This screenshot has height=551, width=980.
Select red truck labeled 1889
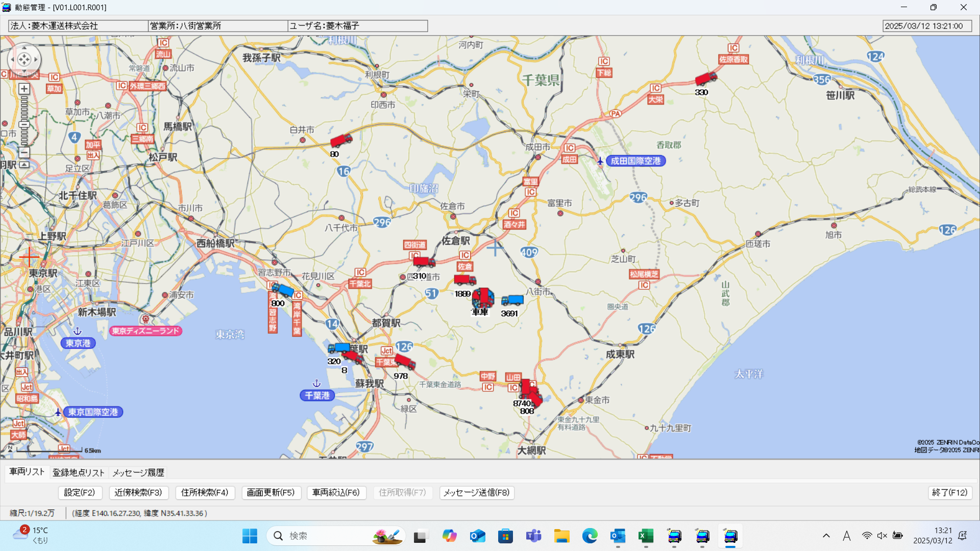click(465, 280)
